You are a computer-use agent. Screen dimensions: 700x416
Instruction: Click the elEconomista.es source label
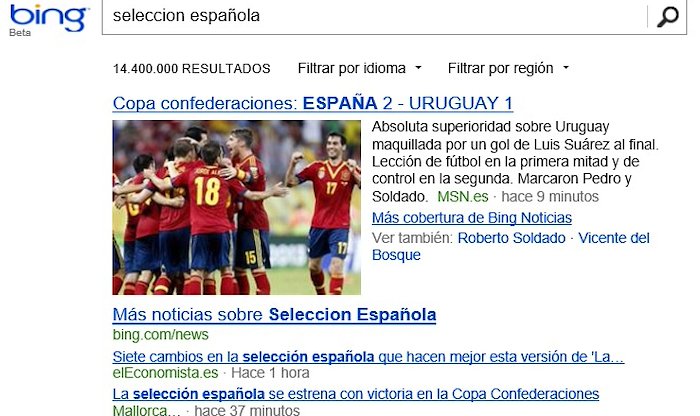point(165,373)
